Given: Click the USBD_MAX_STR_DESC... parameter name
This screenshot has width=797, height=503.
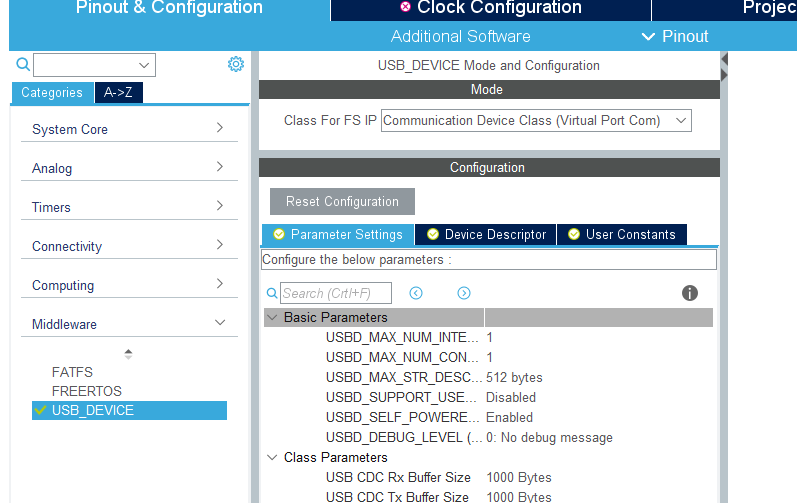Looking at the screenshot, I should click(x=404, y=378).
